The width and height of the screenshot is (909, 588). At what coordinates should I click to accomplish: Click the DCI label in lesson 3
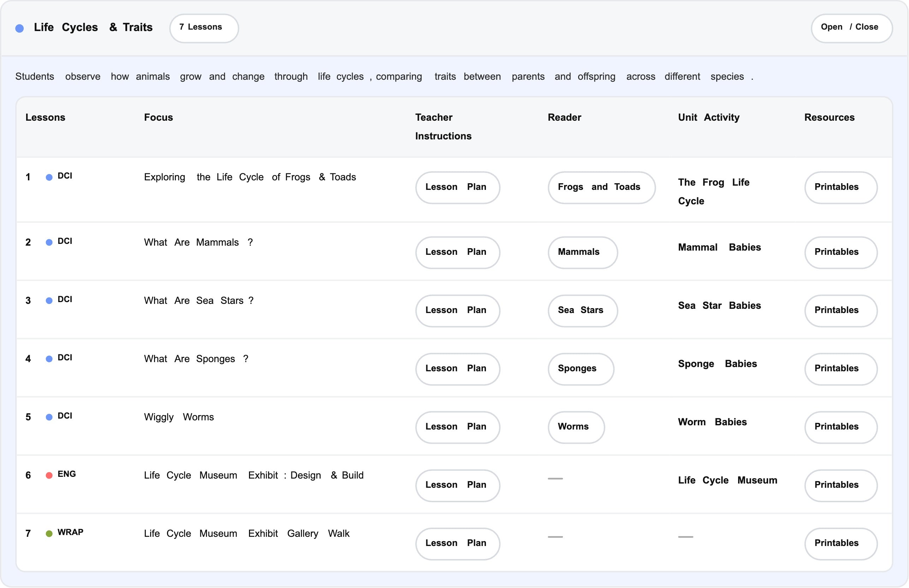coord(65,299)
